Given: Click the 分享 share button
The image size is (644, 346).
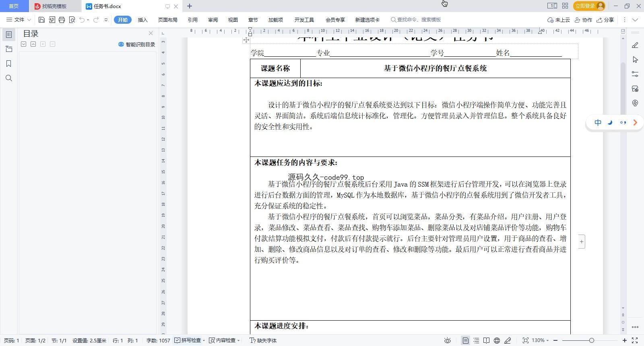Looking at the screenshot, I should 605,20.
